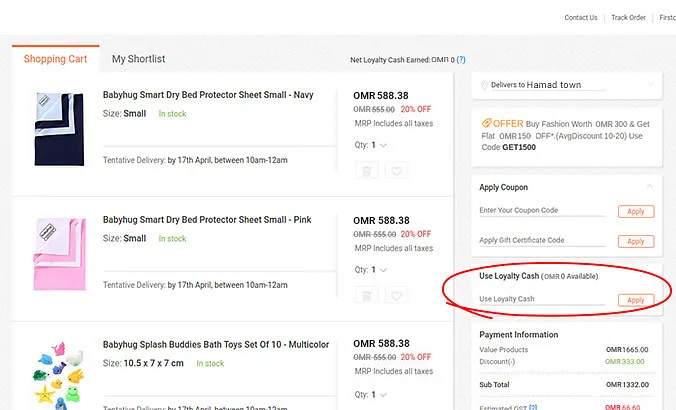
Task: Apply the loyalty cash amount
Action: pyautogui.click(x=636, y=300)
